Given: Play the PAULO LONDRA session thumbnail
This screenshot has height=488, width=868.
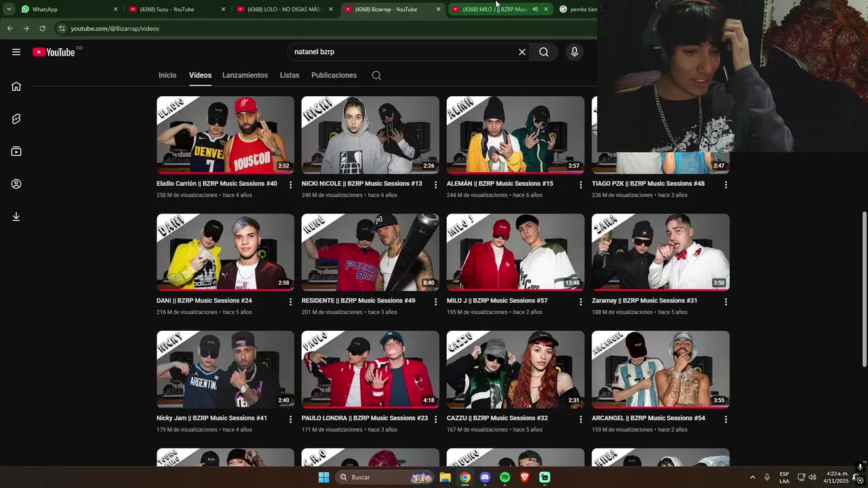Looking at the screenshot, I should (370, 369).
